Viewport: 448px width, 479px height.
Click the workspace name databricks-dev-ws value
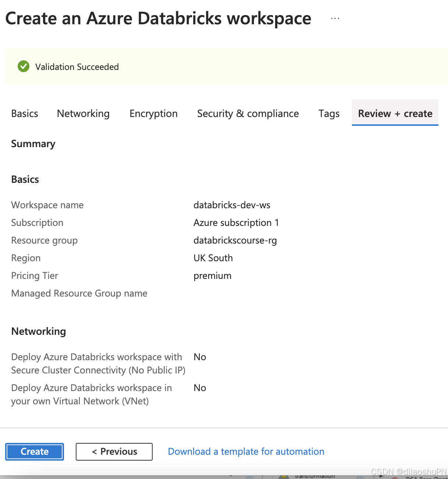point(232,205)
